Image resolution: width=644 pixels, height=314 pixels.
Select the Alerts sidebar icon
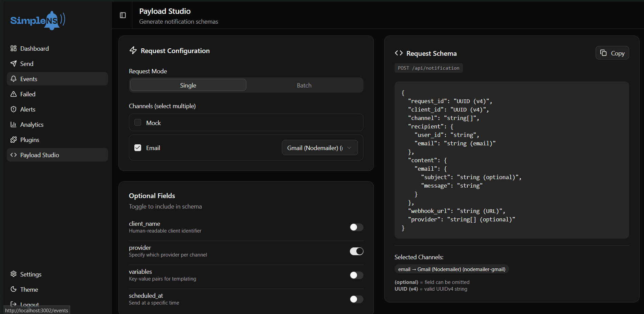tap(14, 109)
